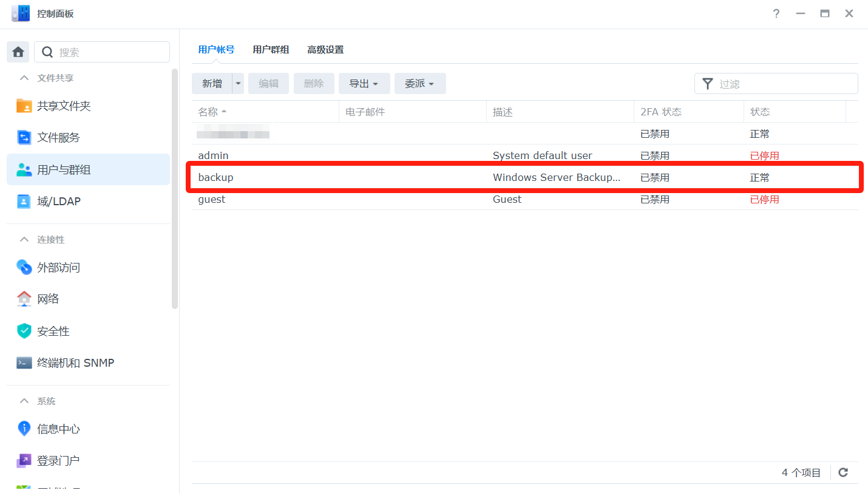Click the refresh icon at bottom right

[843, 472]
